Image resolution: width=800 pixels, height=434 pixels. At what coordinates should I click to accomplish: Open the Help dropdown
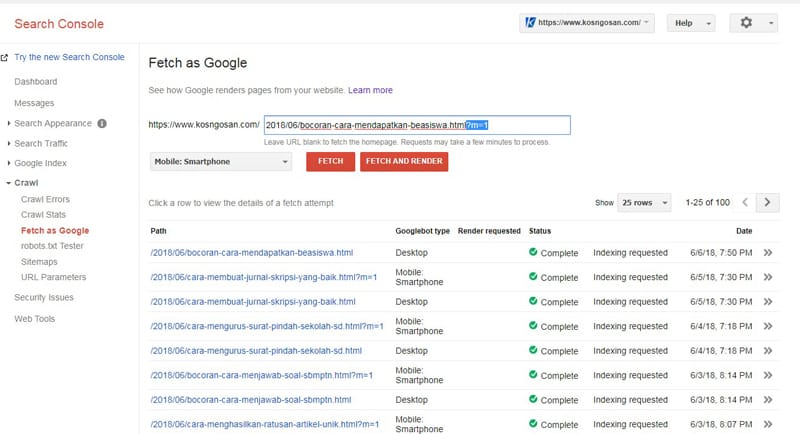pyautogui.click(x=691, y=23)
